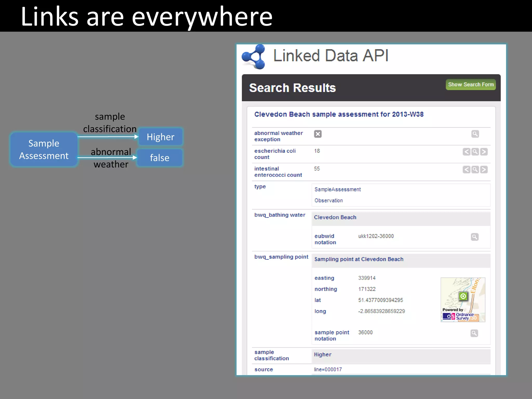The width and height of the screenshot is (532, 399).
Task: Open Clevedon Beach sample assessment for 2013-W38 title
Action: coord(339,114)
